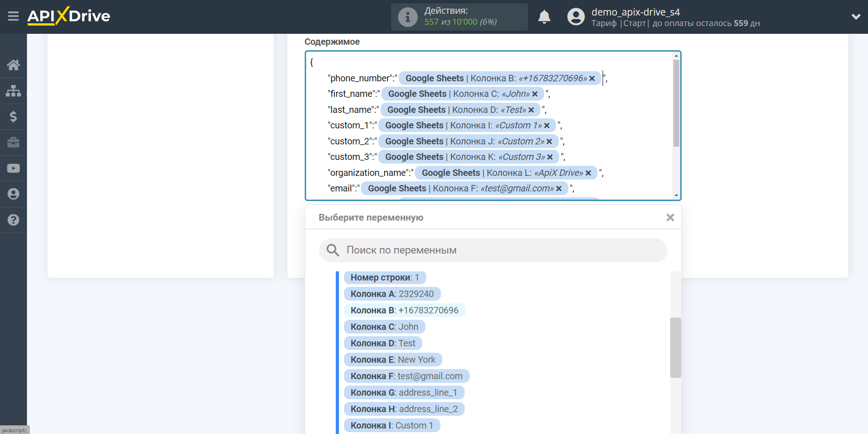Select variable Колонка F: test@gmail.com
The image size is (868, 434).
click(407, 376)
